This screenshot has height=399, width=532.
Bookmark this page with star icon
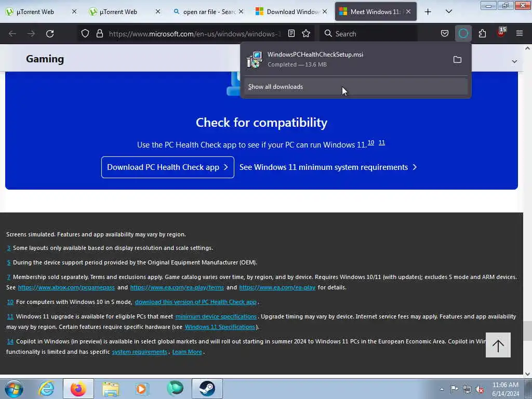tap(306, 33)
